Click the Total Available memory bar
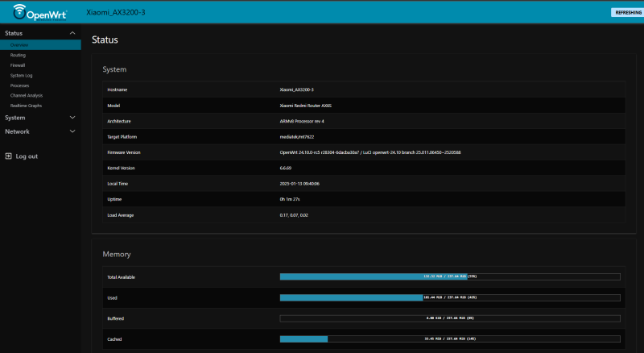Viewport: 644px width, 353px height. (450, 277)
